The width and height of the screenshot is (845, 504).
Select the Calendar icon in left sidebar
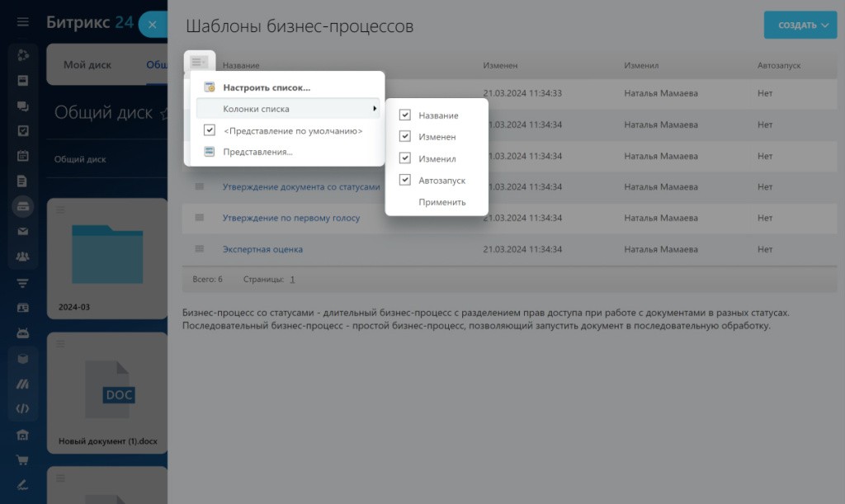(22, 156)
